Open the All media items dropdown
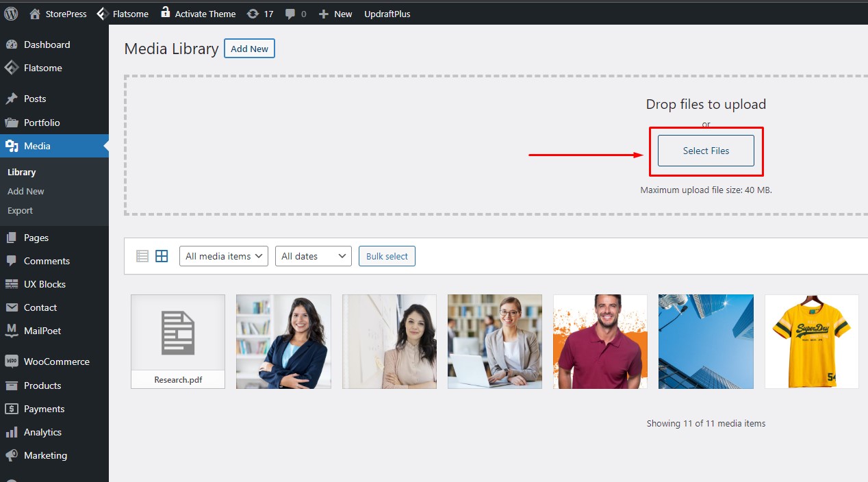868x482 pixels. tap(223, 256)
